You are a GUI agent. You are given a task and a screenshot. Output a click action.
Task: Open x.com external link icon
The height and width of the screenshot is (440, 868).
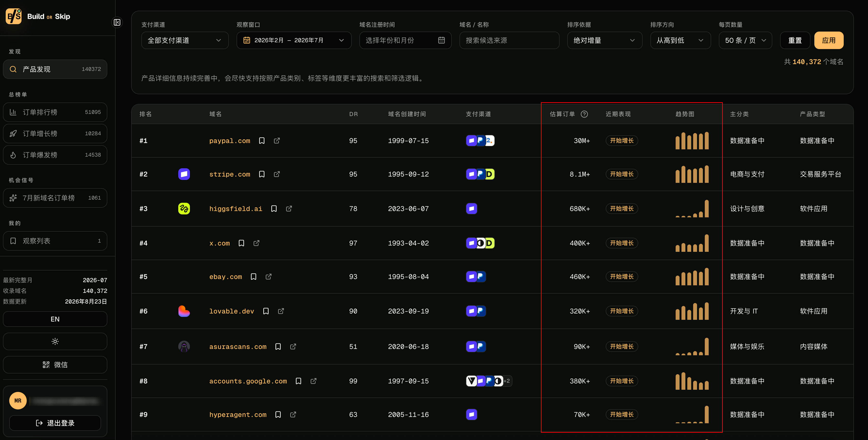(x=256, y=243)
